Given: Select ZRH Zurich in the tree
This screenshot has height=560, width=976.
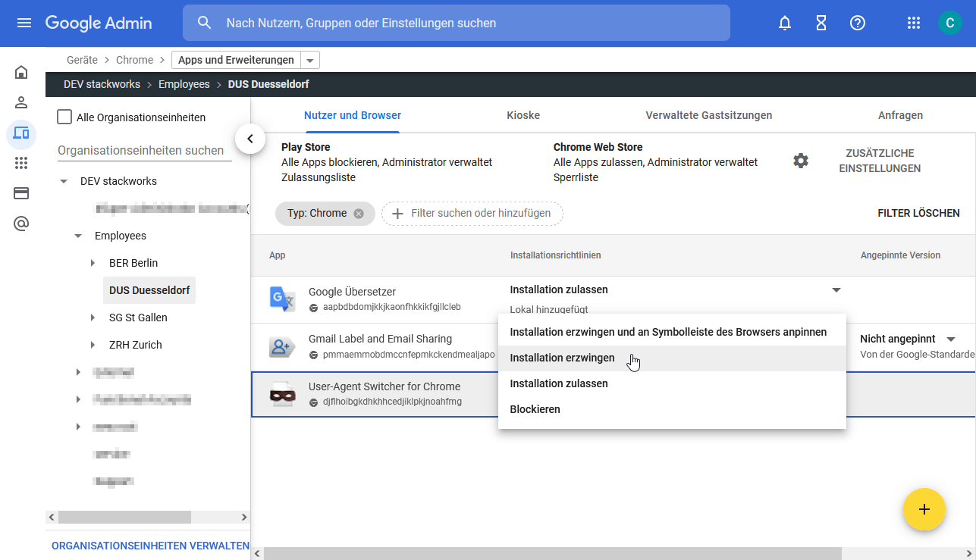Looking at the screenshot, I should click(136, 345).
